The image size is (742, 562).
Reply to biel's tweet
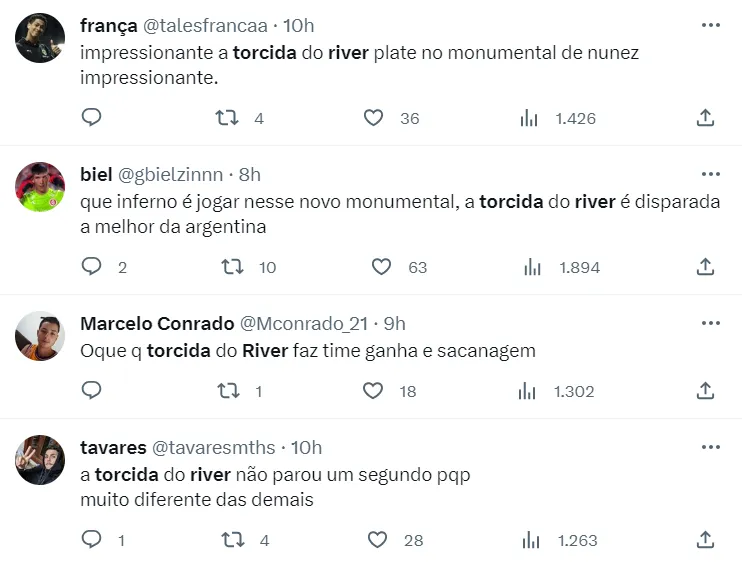[91, 267]
